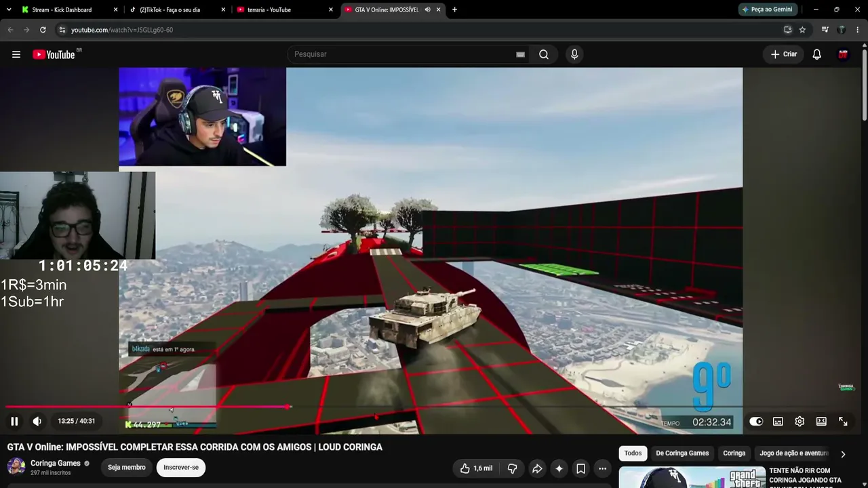Select the De Coringa Games chip
868x488 pixels.
point(682,453)
